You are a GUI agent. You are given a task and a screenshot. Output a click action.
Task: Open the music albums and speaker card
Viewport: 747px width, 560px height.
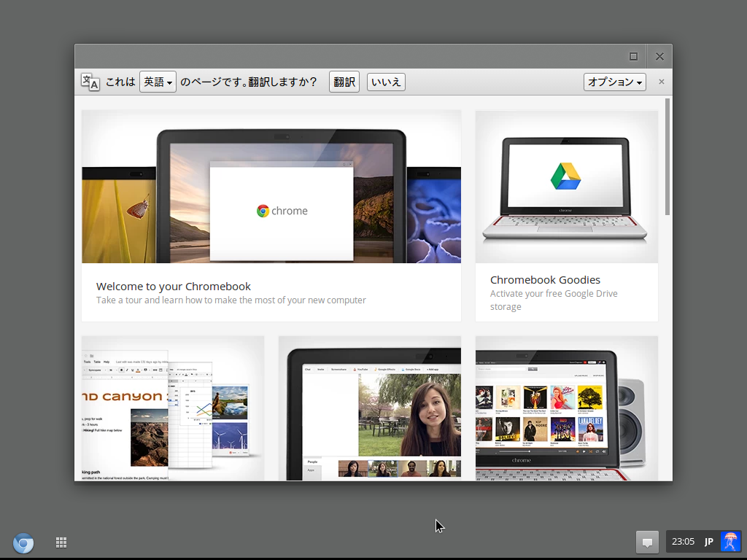coord(566,408)
